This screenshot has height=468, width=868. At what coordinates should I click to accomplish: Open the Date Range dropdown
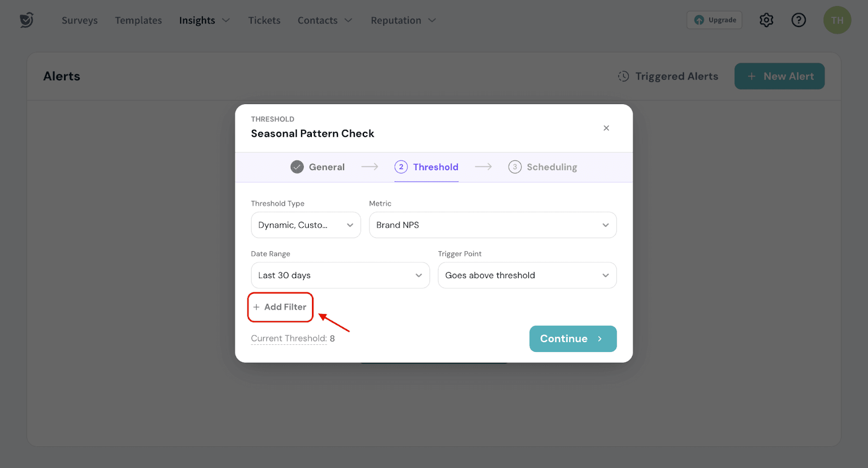click(x=340, y=275)
